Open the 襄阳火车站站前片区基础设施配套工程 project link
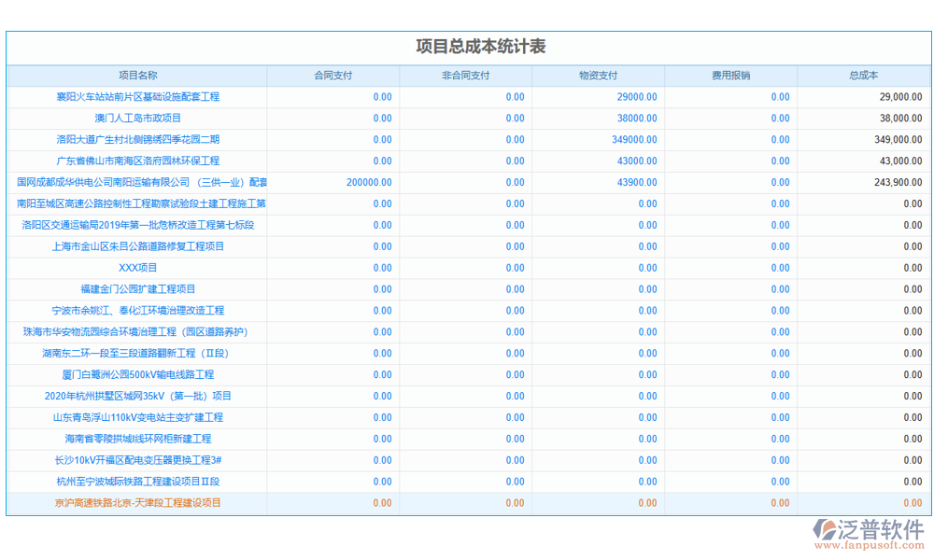The image size is (934, 560). [x=137, y=97]
